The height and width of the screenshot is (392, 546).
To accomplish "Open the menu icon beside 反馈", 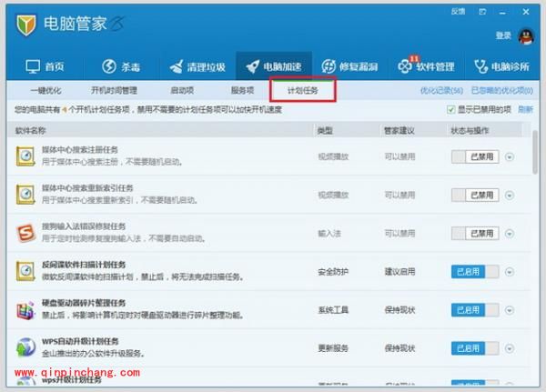I will tap(482, 12).
